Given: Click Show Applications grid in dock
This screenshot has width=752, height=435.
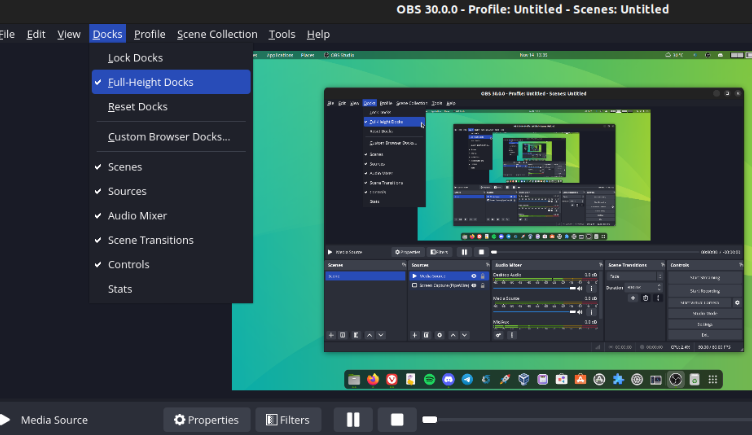Looking at the screenshot, I should (x=713, y=380).
